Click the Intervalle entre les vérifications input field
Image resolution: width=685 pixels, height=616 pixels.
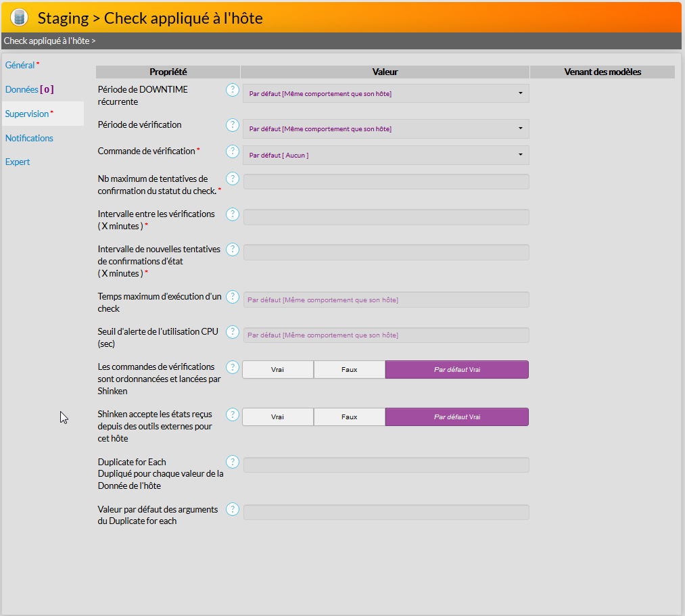(385, 217)
